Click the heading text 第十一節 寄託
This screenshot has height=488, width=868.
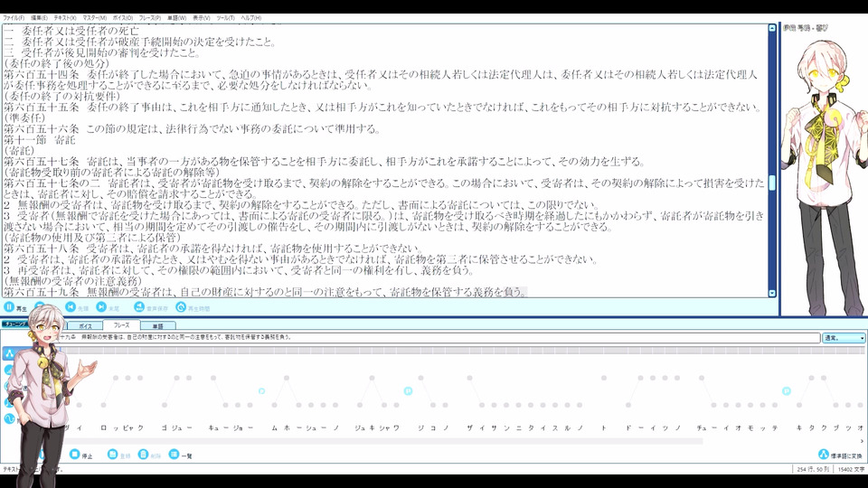point(39,139)
